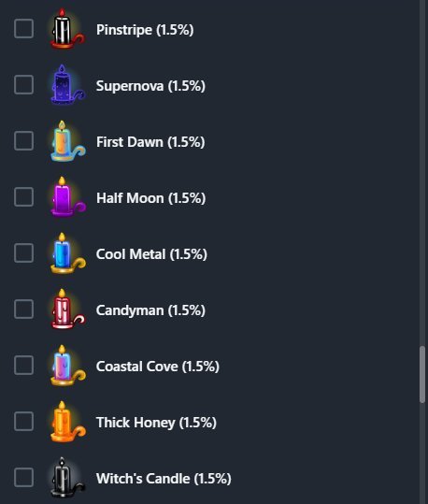
Task: Click the Pinstripe black-and-white candle icon
Action: (67, 29)
